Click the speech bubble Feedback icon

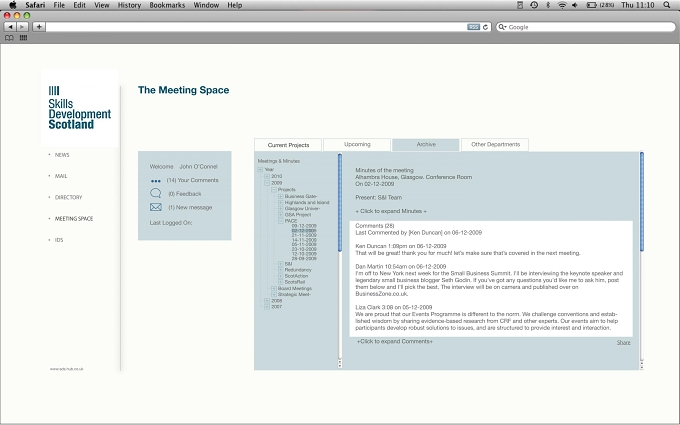click(x=156, y=193)
